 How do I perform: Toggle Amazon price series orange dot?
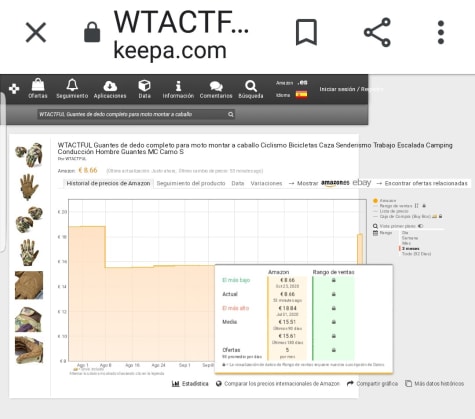pos(375,201)
